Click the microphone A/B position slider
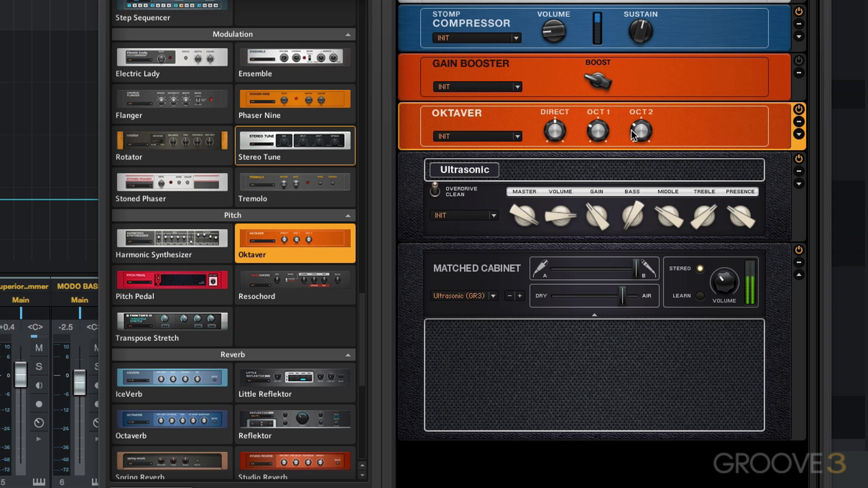The width and height of the screenshot is (868, 488). click(636, 267)
